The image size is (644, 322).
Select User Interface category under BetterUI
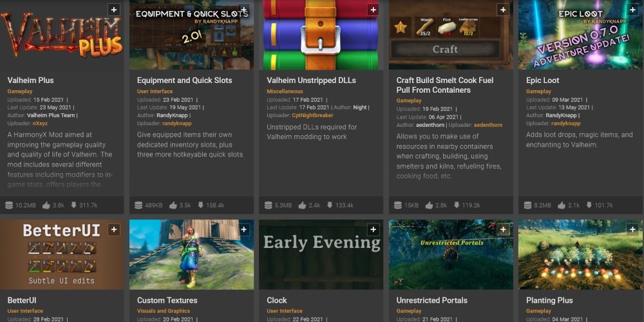25,311
